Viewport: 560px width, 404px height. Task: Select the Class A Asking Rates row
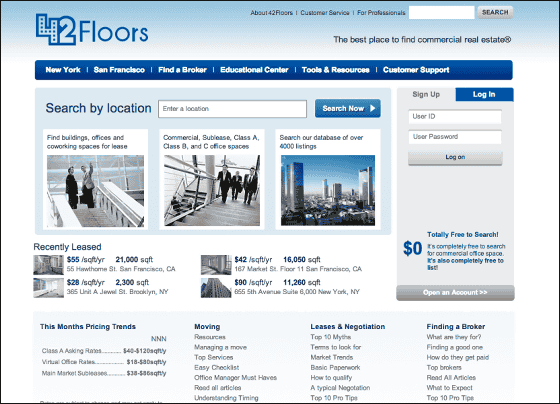coord(104,351)
